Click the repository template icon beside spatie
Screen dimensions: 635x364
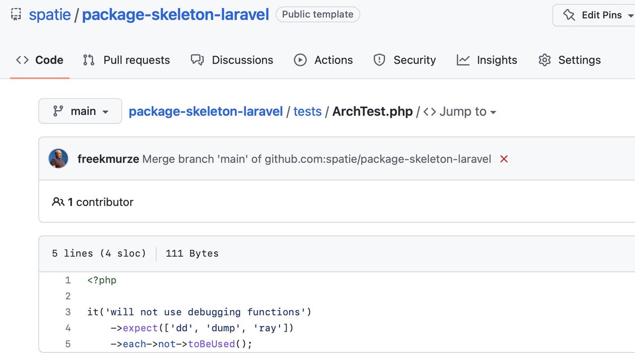point(16,14)
